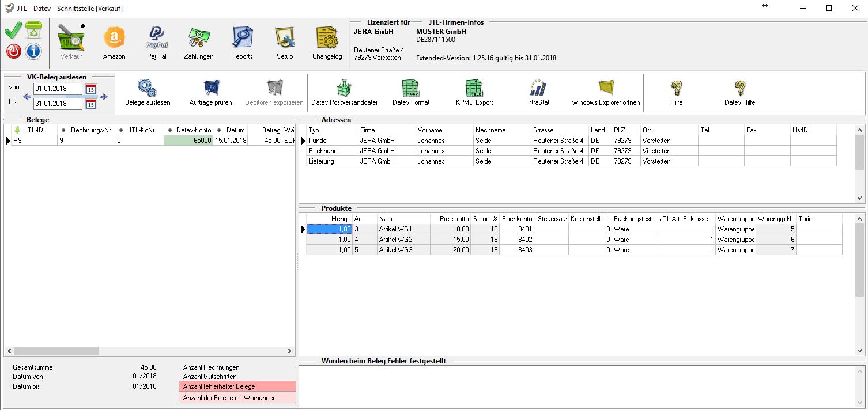Click the blue left arrow beside the dates
The height and width of the screenshot is (410, 868).
pyautogui.click(x=27, y=97)
